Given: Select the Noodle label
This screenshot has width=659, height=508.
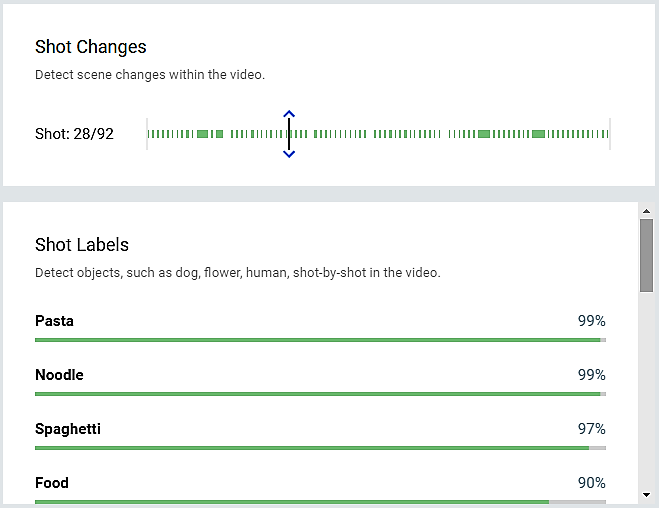Looking at the screenshot, I should tap(59, 375).
